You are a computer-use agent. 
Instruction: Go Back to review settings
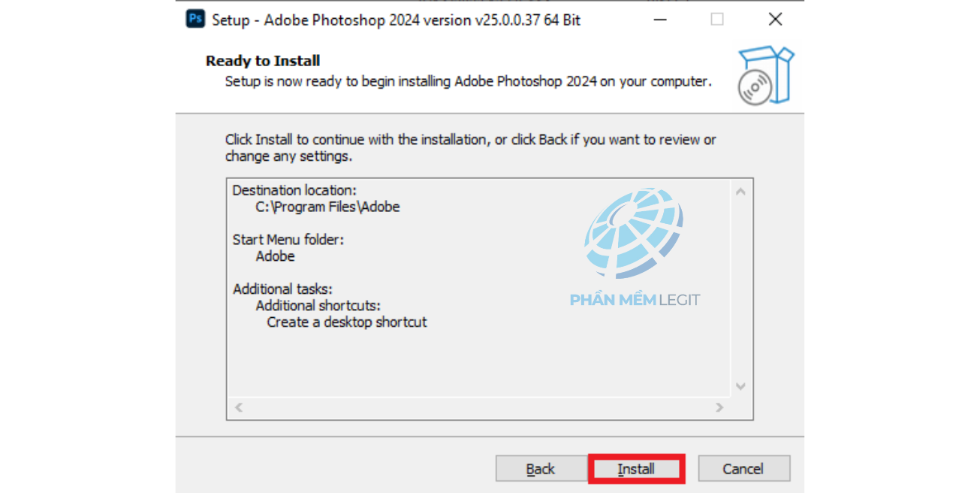click(x=541, y=469)
